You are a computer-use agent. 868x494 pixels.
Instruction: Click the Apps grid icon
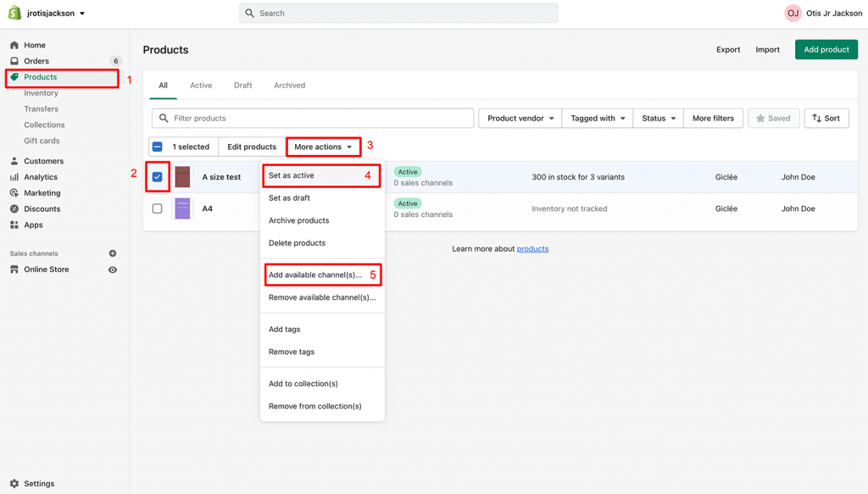(14, 225)
